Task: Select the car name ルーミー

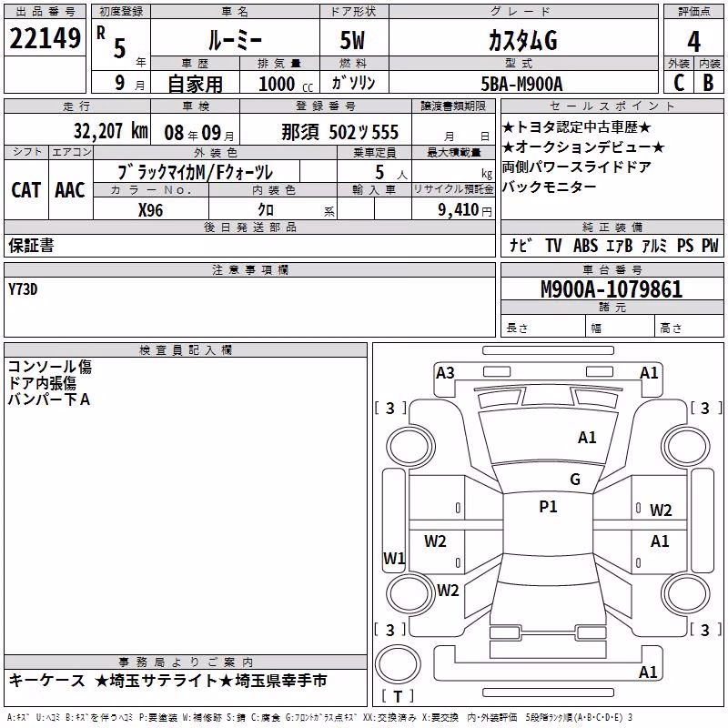Action: tap(236, 40)
